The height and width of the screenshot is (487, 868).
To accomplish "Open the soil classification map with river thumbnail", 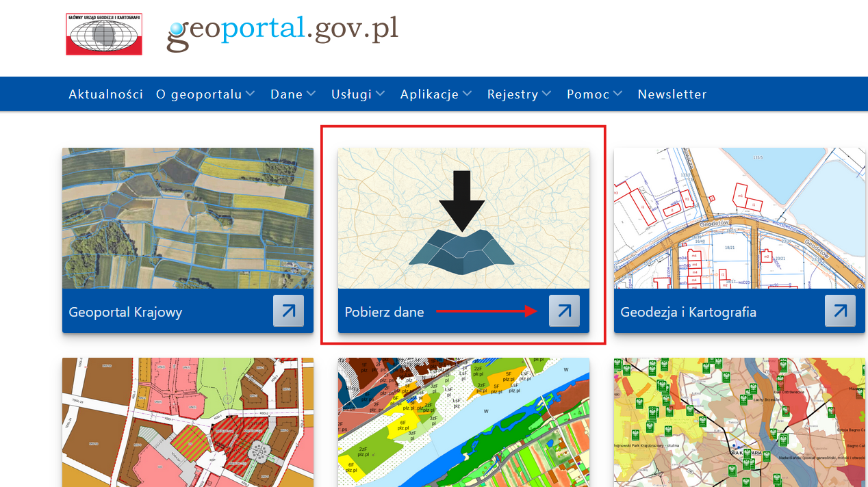I will pyautogui.click(x=463, y=422).
